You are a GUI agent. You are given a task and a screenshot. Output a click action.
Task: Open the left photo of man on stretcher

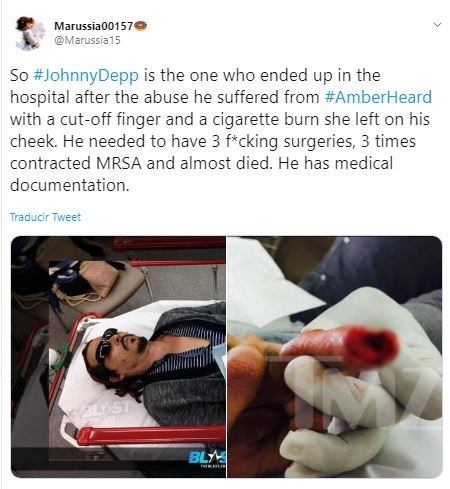(118, 357)
